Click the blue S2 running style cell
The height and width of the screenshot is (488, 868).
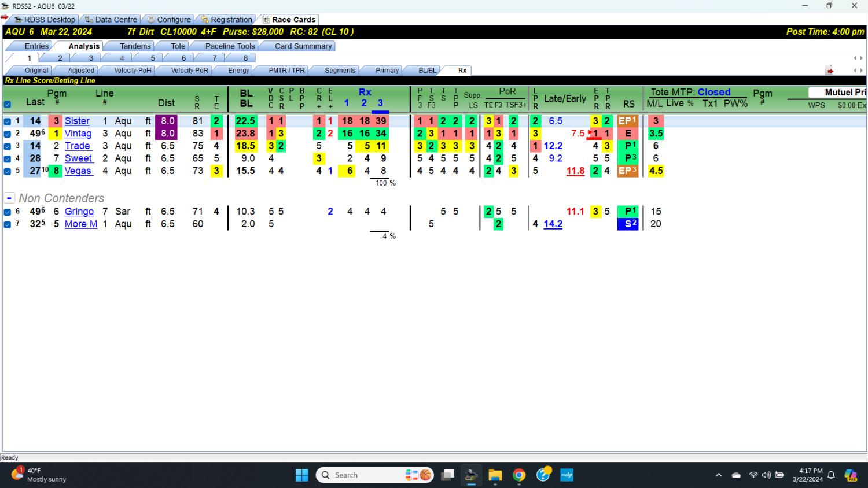[x=628, y=224]
